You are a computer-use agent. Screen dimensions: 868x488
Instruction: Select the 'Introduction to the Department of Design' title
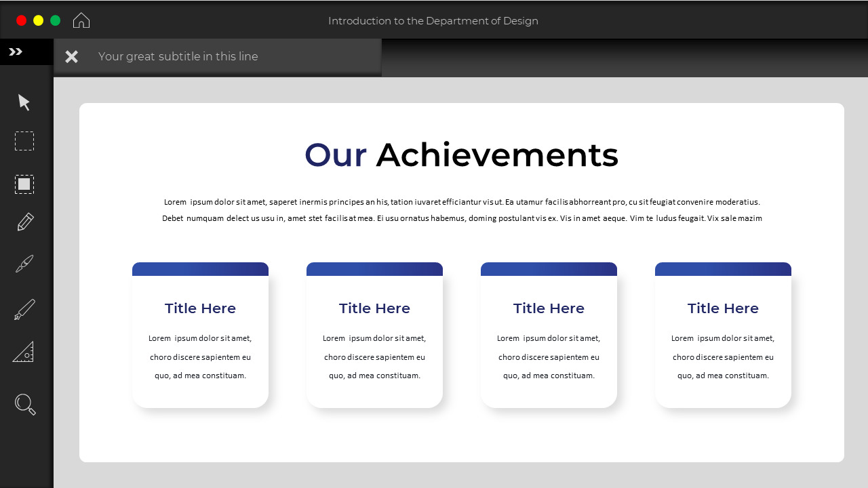[434, 21]
